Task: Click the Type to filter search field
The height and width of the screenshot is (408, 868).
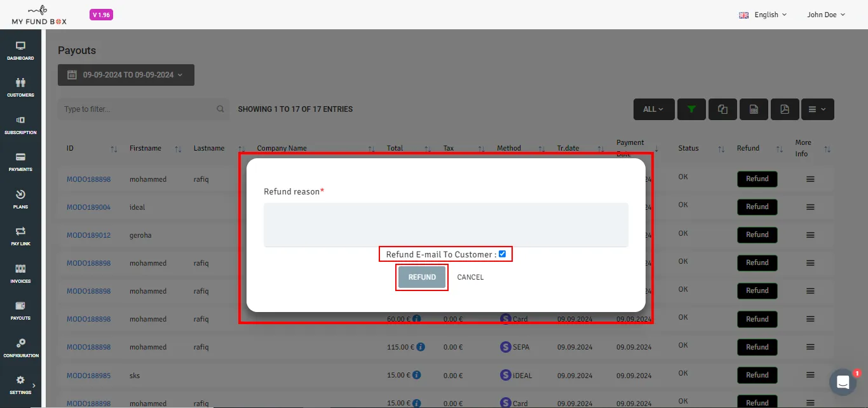Action: pyautogui.click(x=144, y=109)
